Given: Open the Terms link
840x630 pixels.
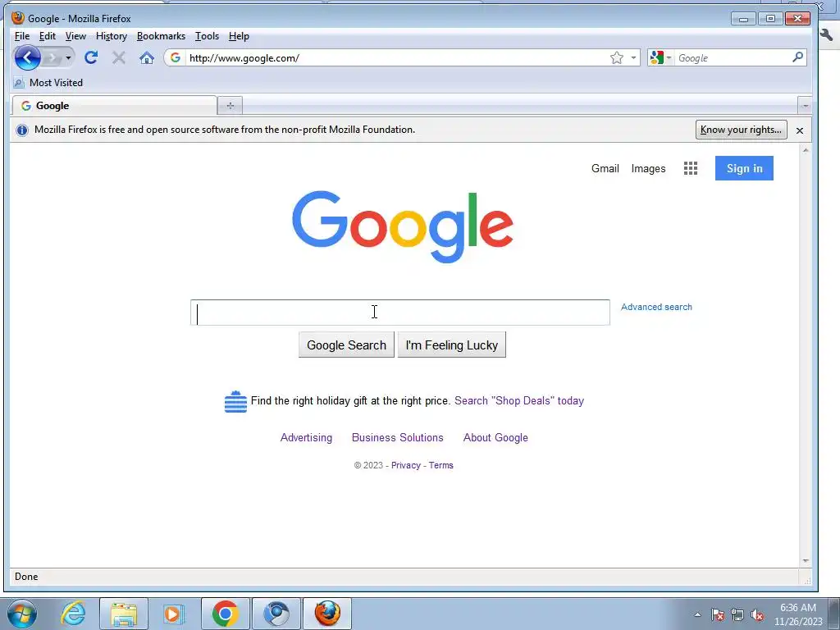Looking at the screenshot, I should point(441,465).
